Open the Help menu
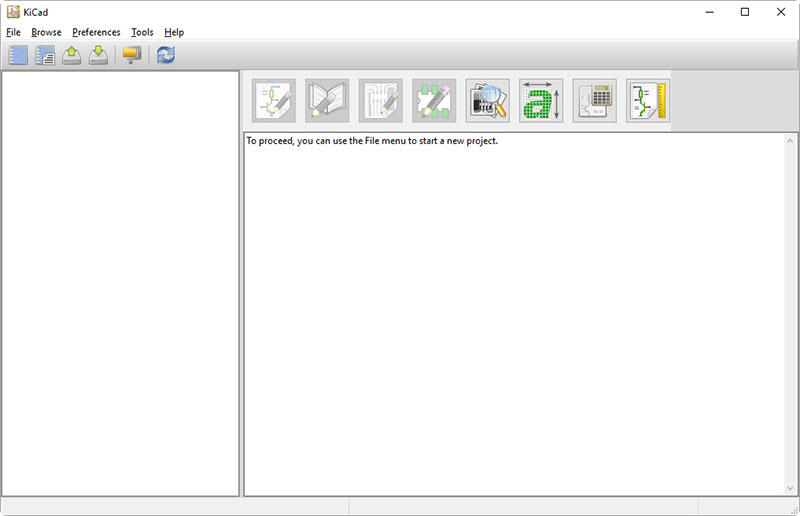The height and width of the screenshot is (516, 800). coord(174,32)
